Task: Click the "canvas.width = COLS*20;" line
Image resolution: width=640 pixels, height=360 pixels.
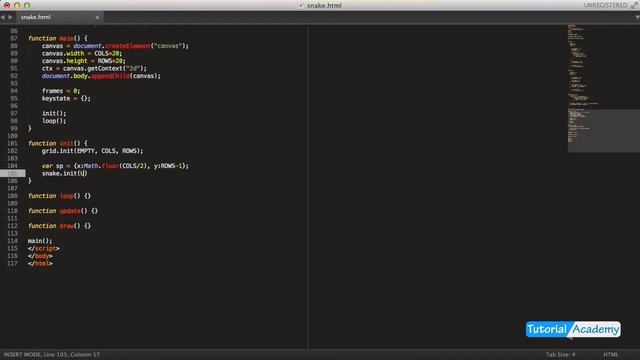Action: point(82,53)
